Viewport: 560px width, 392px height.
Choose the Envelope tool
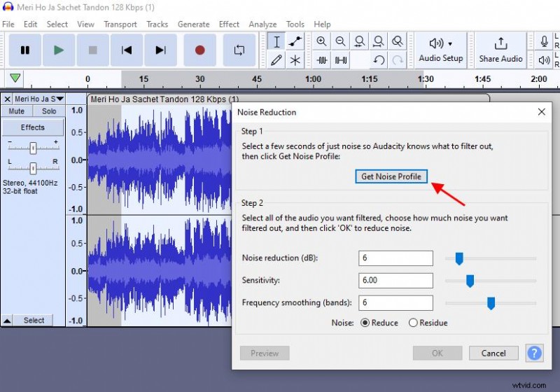295,42
